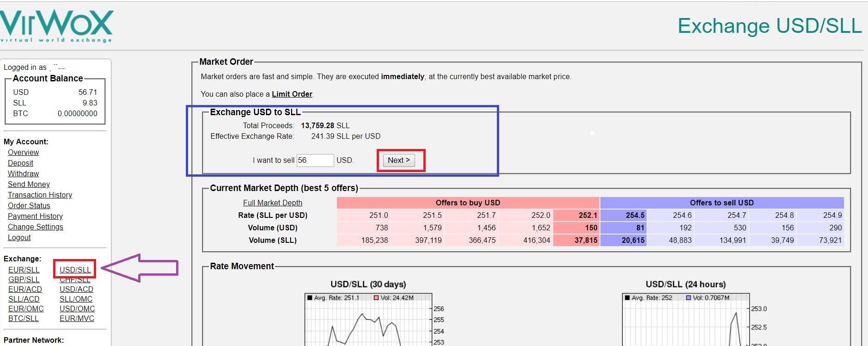Open the Overview account page
Image resolution: width=868 pixels, height=346 pixels.
pos(23,152)
